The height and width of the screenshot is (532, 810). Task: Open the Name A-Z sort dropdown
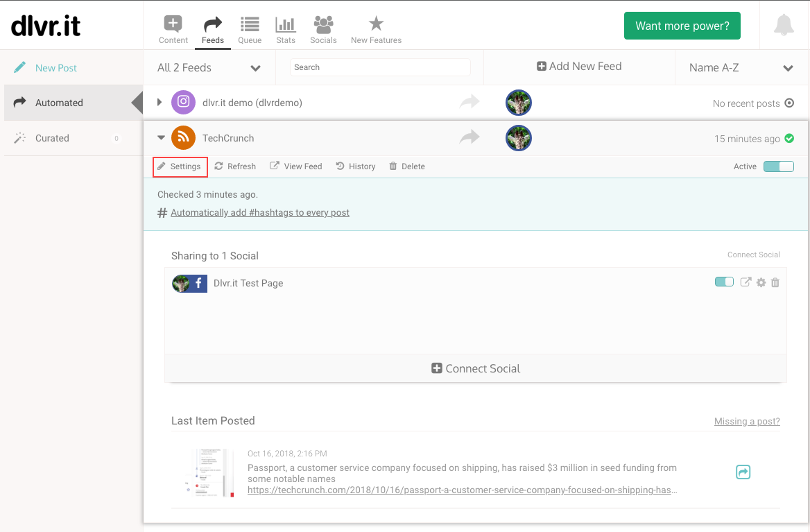click(x=741, y=68)
